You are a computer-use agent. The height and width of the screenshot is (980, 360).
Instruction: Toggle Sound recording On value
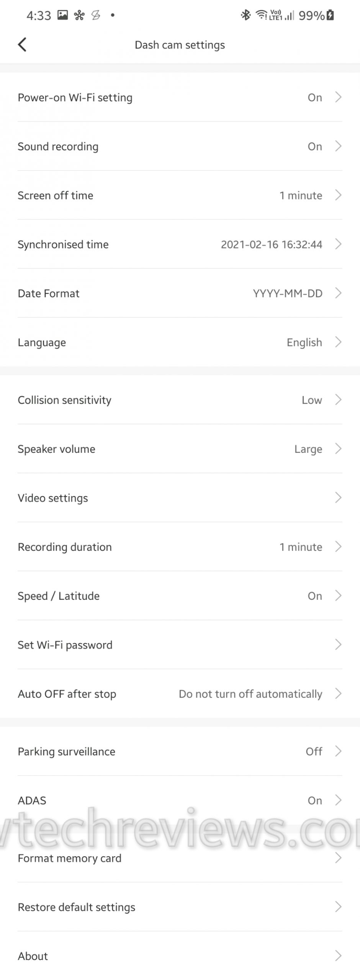(315, 147)
